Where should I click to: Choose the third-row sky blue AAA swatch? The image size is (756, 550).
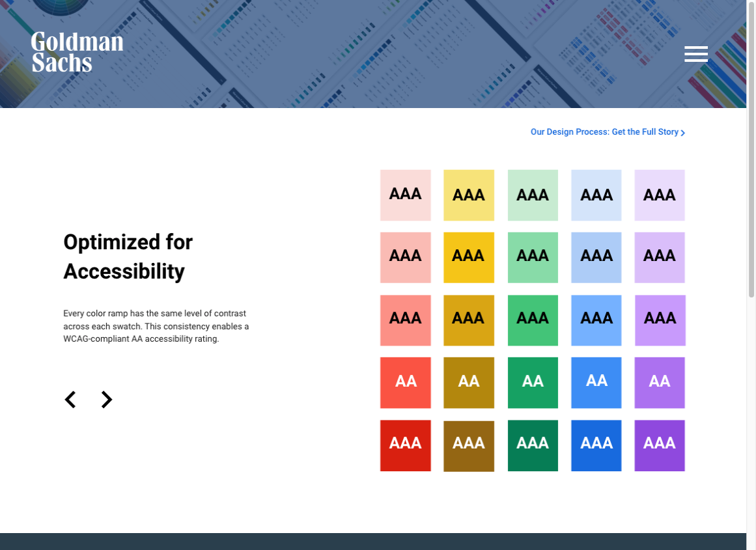596,320
